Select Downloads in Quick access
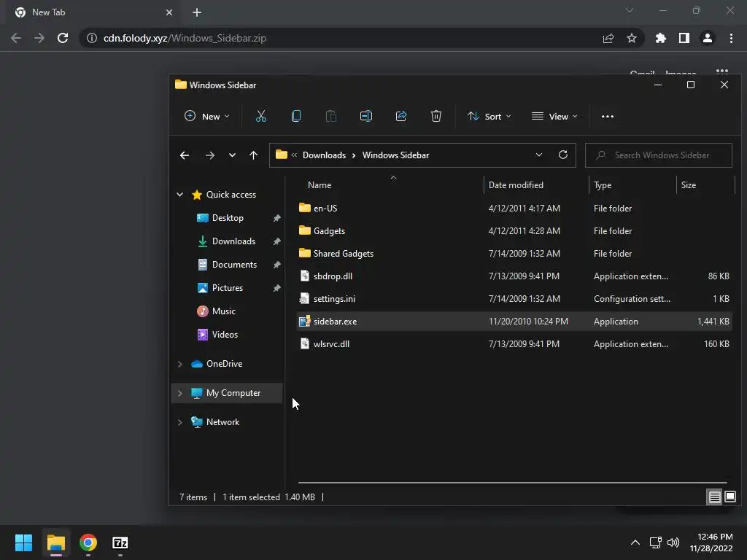747x560 pixels. coord(233,241)
